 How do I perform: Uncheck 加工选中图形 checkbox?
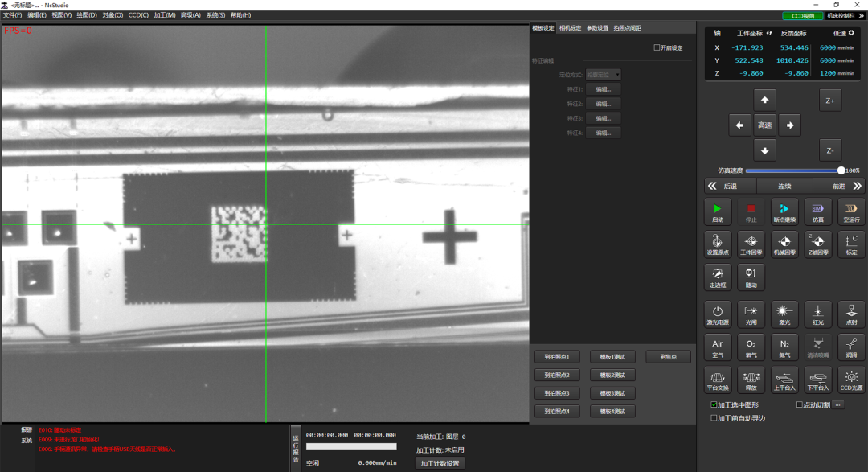click(x=714, y=405)
